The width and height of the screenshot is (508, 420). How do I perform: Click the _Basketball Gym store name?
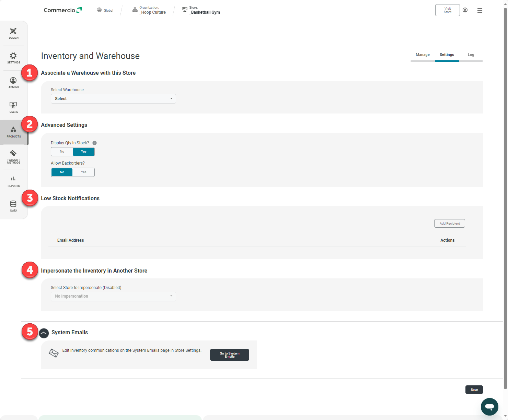(205, 12)
